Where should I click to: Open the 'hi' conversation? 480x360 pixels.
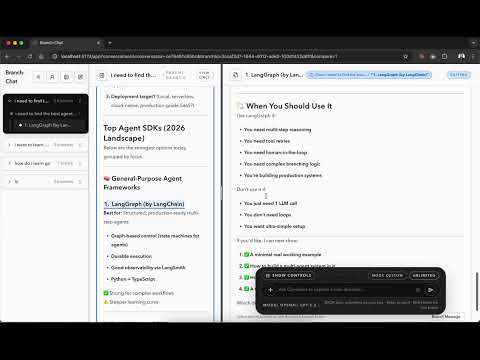coord(16,182)
